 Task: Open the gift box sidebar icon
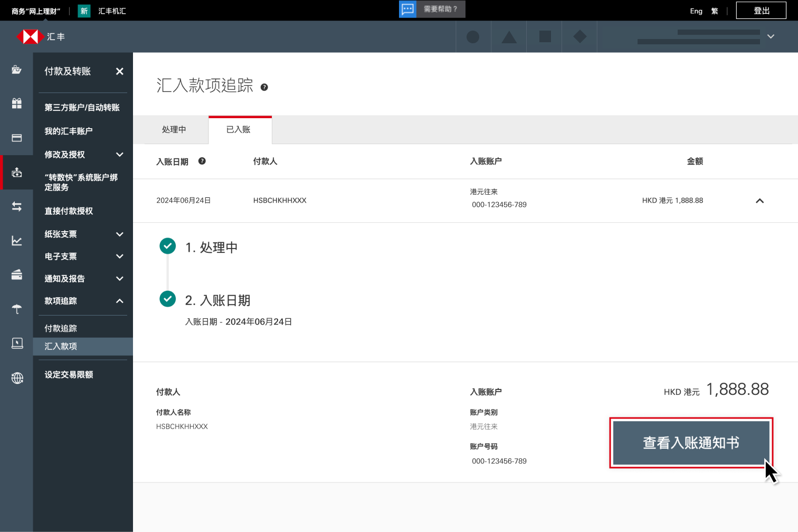pyautogui.click(x=17, y=103)
